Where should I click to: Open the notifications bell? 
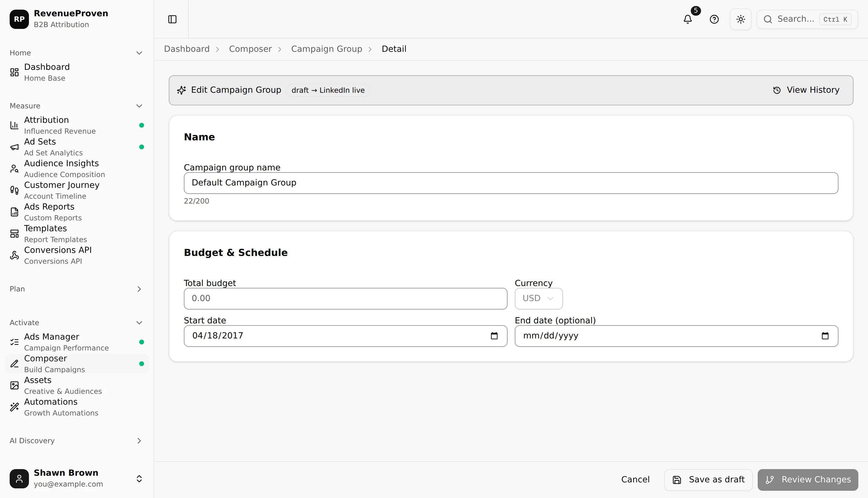coord(688,19)
